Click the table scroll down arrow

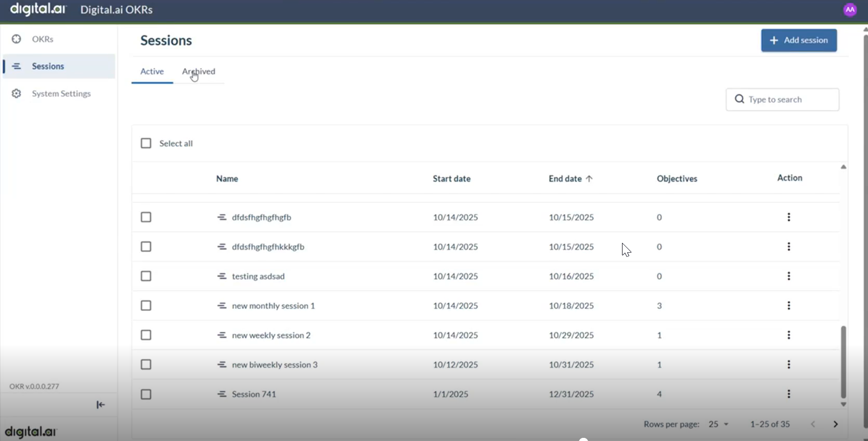coord(843,404)
